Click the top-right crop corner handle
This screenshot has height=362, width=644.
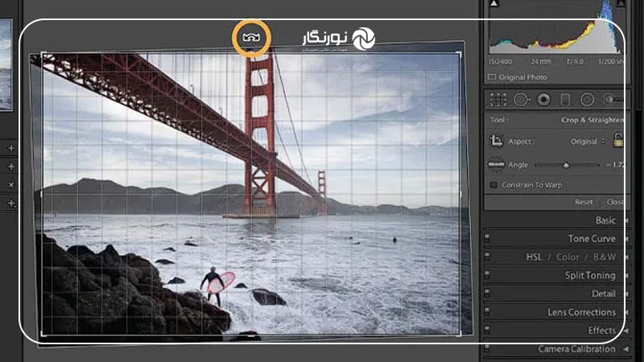coord(460,53)
